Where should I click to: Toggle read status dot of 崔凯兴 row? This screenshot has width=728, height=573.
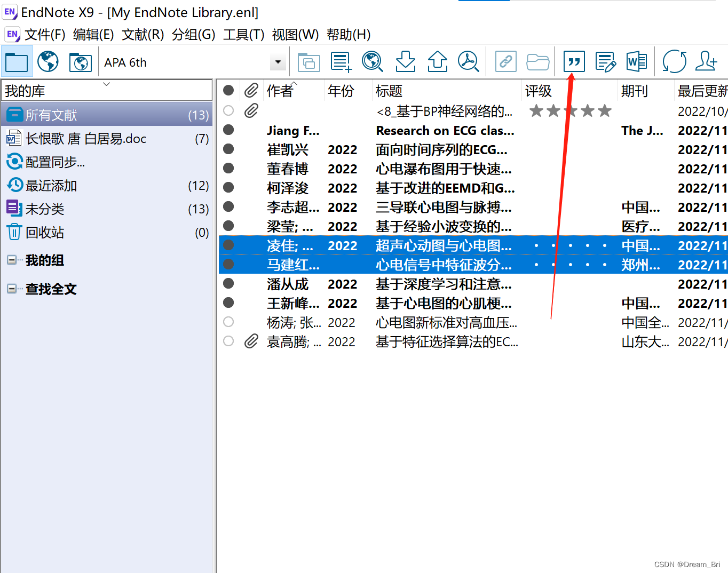(228, 149)
